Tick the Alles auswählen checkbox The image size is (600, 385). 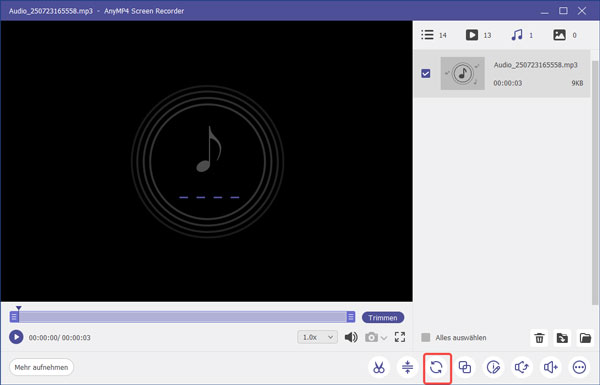(426, 338)
